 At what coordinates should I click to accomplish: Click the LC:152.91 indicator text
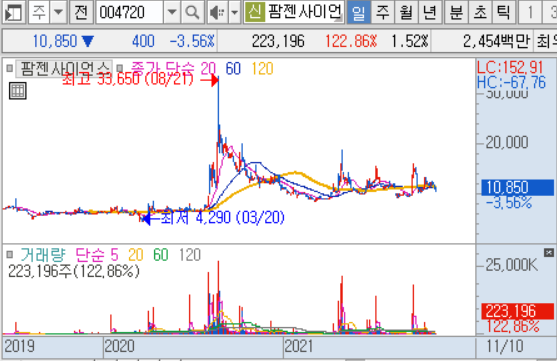510,67
